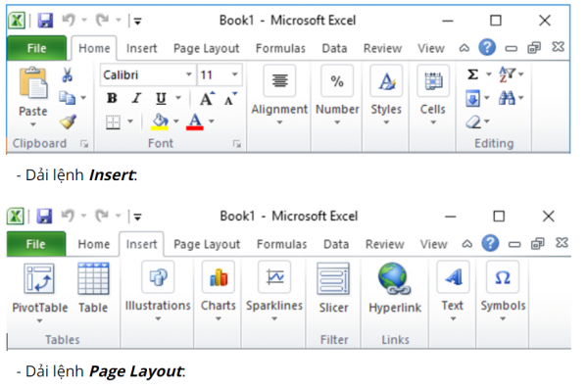Open Home tab in bottom Excel window
588x390 pixels.
click(x=94, y=244)
